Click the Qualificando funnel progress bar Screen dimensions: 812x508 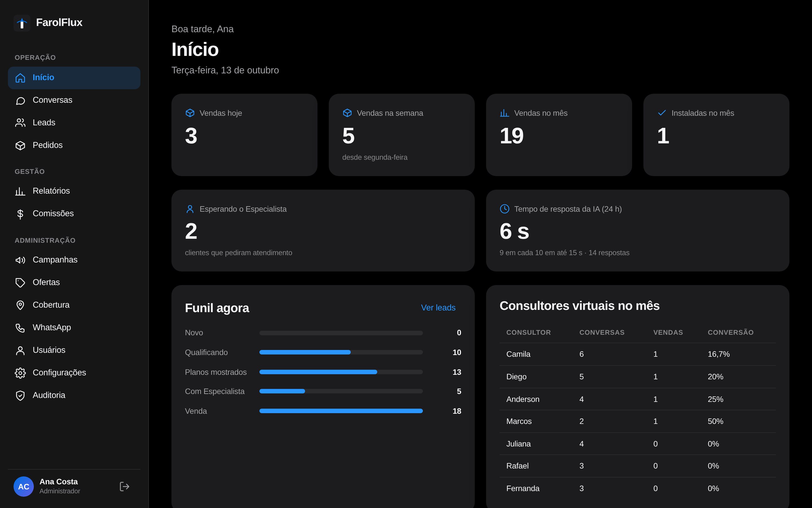(x=341, y=352)
